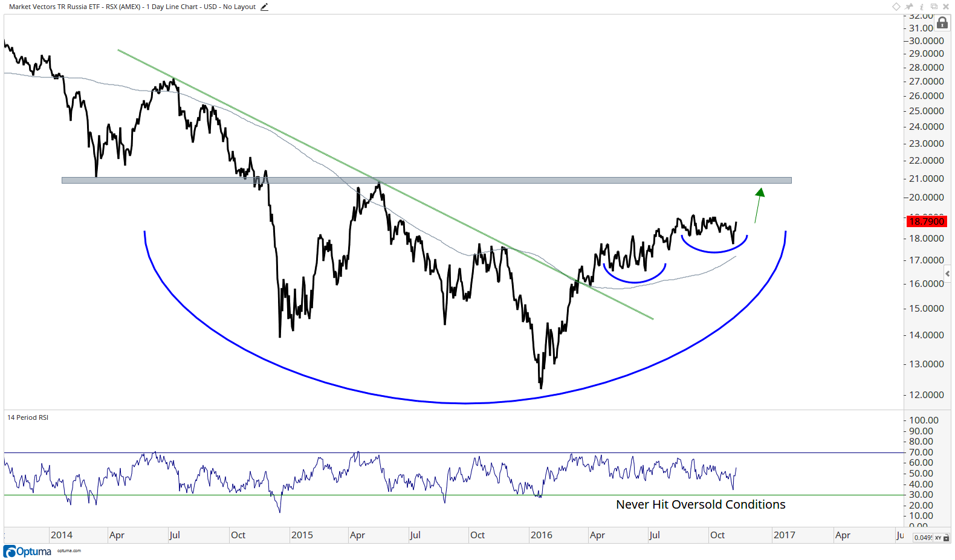The width and height of the screenshot is (955, 560).
Task: Click the XY button near the bottom scale
Action: [x=938, y=538]
